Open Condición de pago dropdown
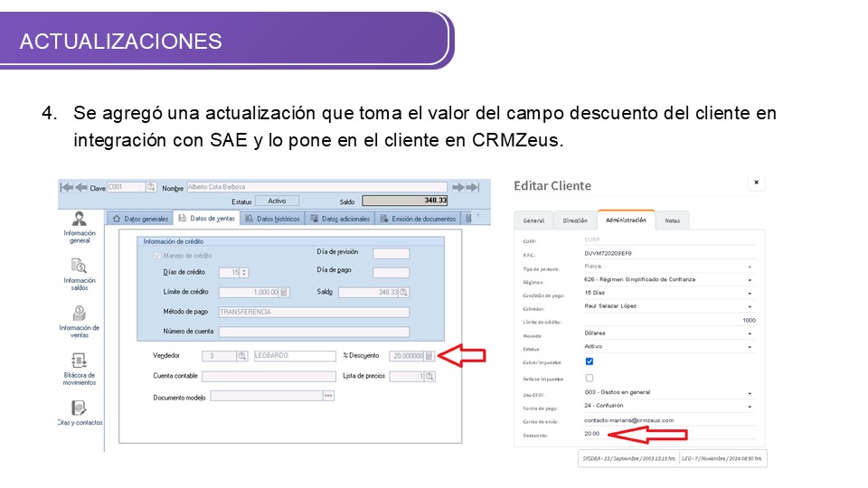Image resolution: width=868 pixels, height=488 pixels. (x=669, y=293)
